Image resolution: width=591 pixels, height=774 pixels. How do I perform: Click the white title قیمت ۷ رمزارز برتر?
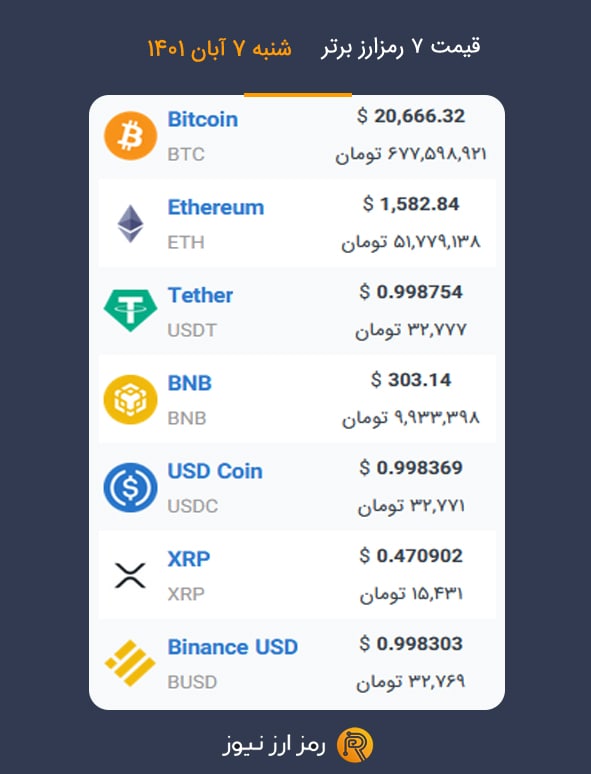click(x=400, y=47)
